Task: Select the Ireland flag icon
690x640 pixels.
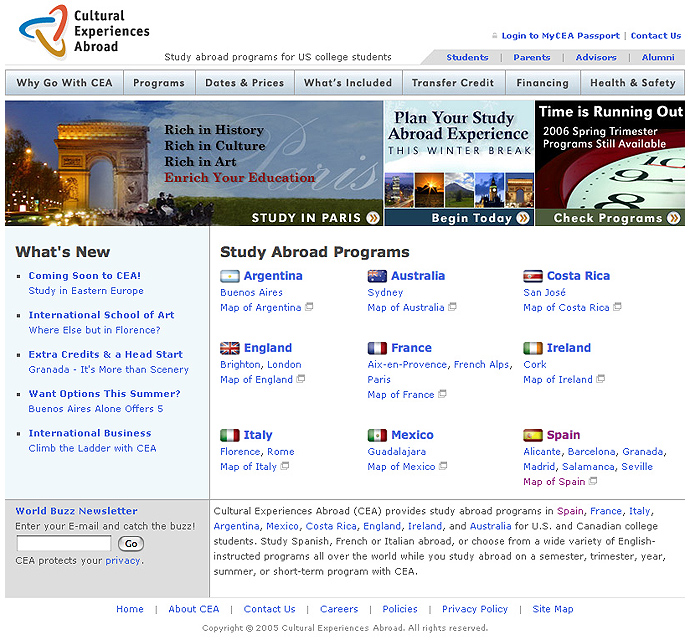Action: pyautogui.click(x=532, y=349)
